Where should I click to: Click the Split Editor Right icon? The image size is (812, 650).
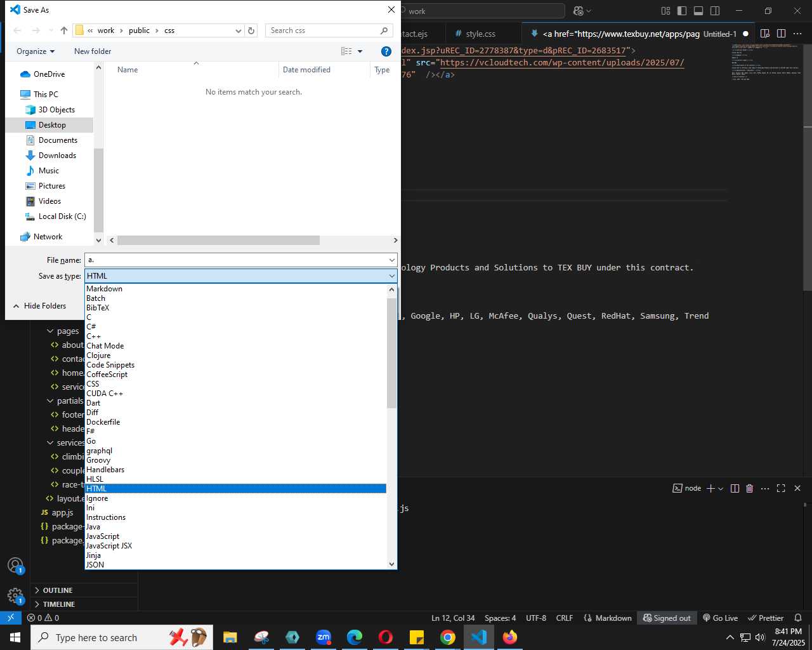click(782, 34)
